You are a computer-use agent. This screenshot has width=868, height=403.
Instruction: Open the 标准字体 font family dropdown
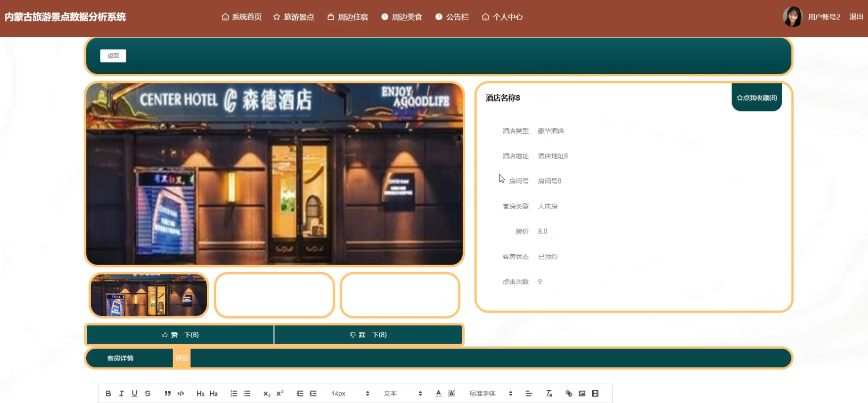point(490,394)
